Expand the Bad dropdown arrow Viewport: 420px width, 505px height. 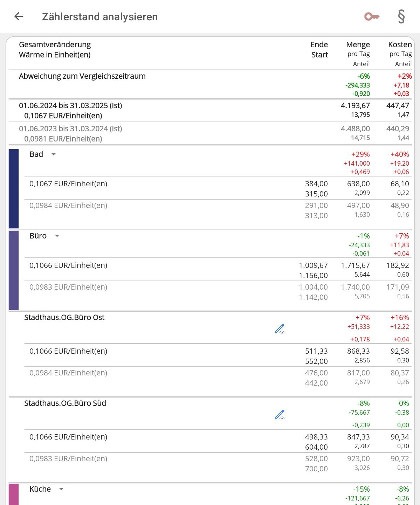54,154
